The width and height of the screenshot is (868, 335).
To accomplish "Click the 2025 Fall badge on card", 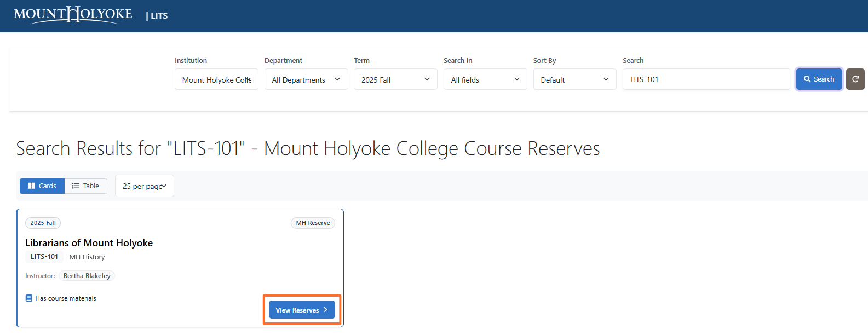I will pos(43,223).
